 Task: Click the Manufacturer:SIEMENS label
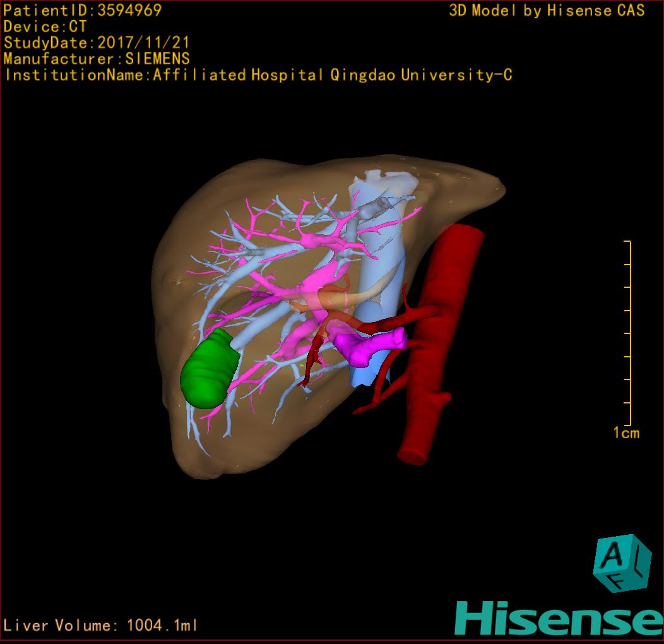pyautogui.click(x=97, y=59)
